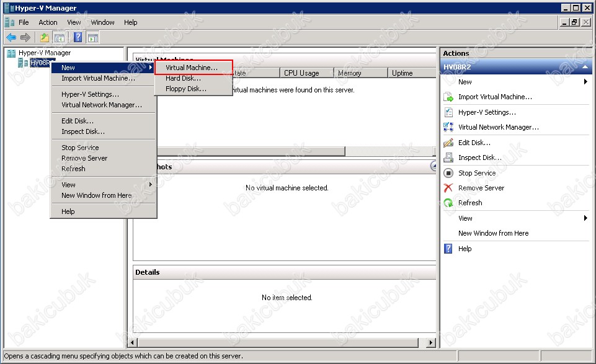
Task: Click the Hyper-V Settings icon in Actions
Action: 448,112
